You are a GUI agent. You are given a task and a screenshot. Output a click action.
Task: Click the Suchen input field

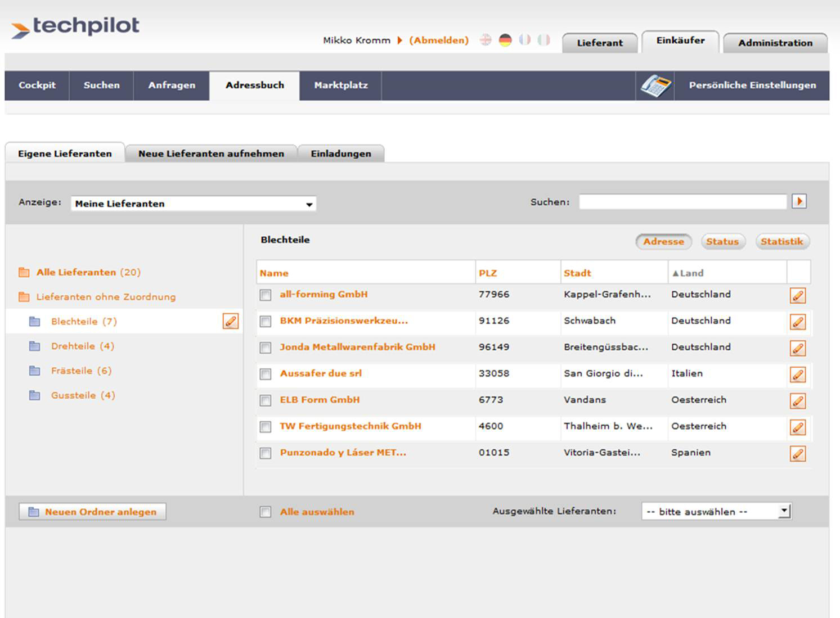coord(682,201)
